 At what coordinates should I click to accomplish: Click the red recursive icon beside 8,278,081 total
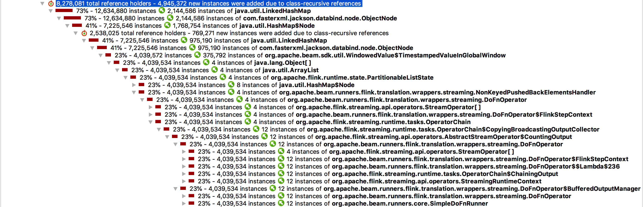(x=51, y=3)
